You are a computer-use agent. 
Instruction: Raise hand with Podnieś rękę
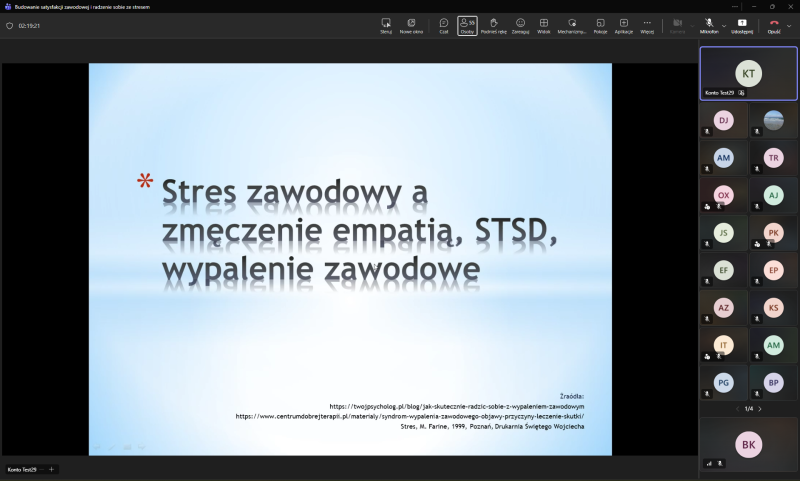[493, 25]
